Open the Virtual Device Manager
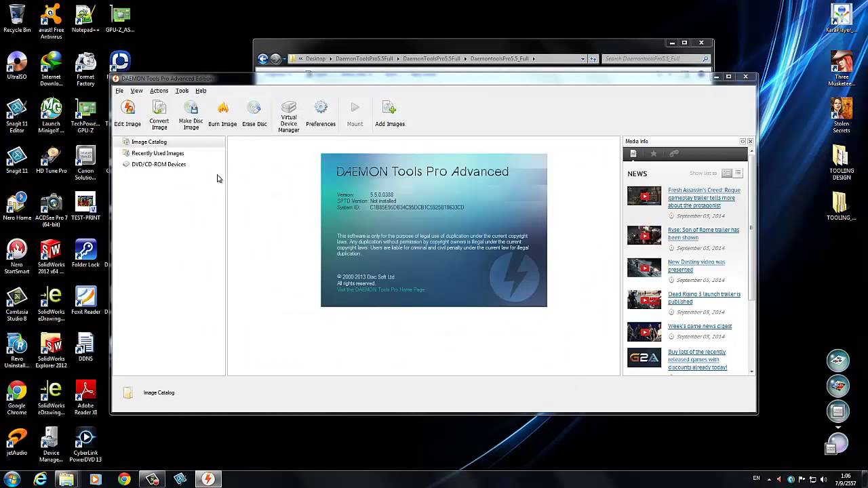The image size is (868, 488). click(x=289, y=117)
